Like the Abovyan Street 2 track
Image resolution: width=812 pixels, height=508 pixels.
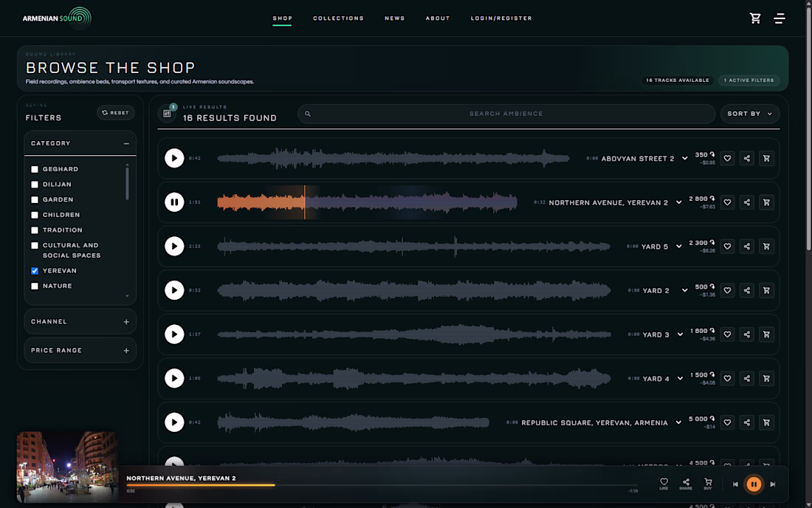(x=727, y=159)
